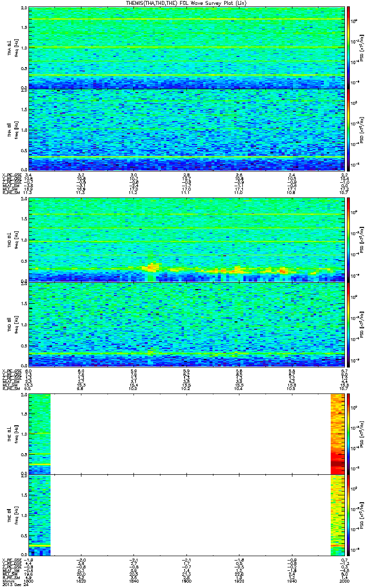Click the THD B-perpendicular PSD color bar
The height and width of the screenshot is (588, 368).
[x=349, y=240]
